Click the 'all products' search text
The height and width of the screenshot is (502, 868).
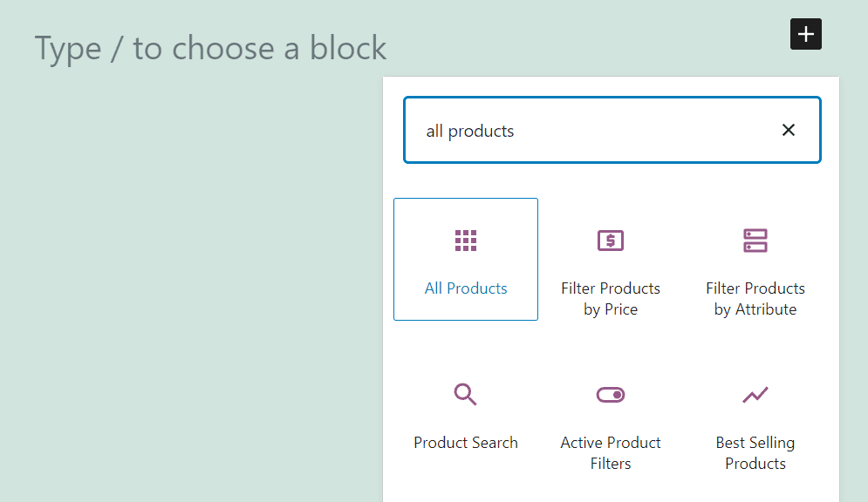(x=468, y=130)
